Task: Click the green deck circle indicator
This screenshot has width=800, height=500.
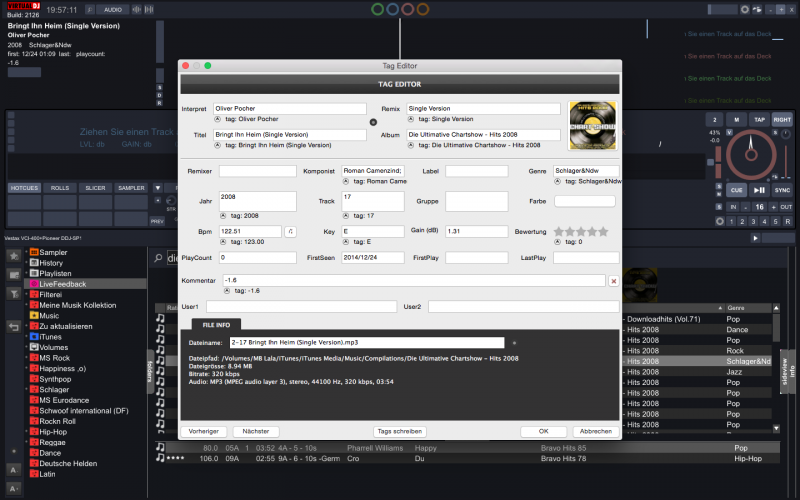Action: 378,9
